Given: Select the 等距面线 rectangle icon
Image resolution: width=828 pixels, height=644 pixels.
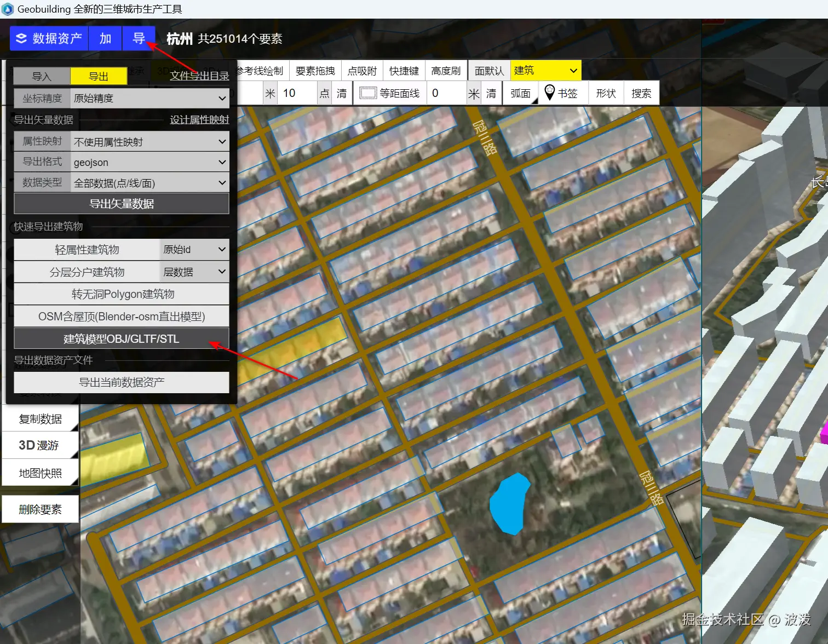Looking at the screenshot, I should tap(368, 93).
